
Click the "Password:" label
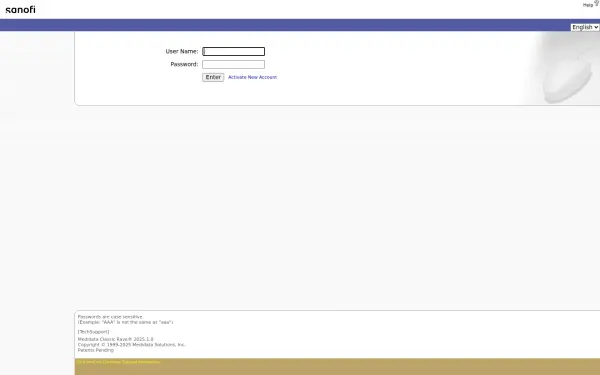[x=184, y=64]
